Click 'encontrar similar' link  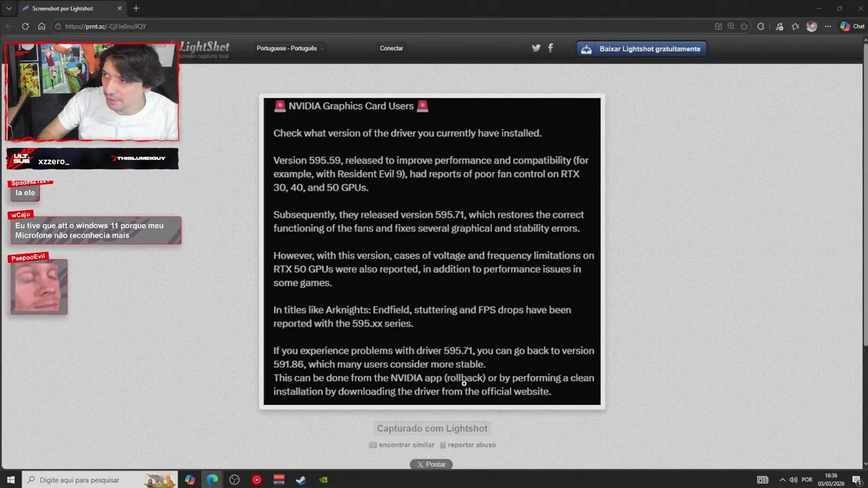(x=401, y=445)
